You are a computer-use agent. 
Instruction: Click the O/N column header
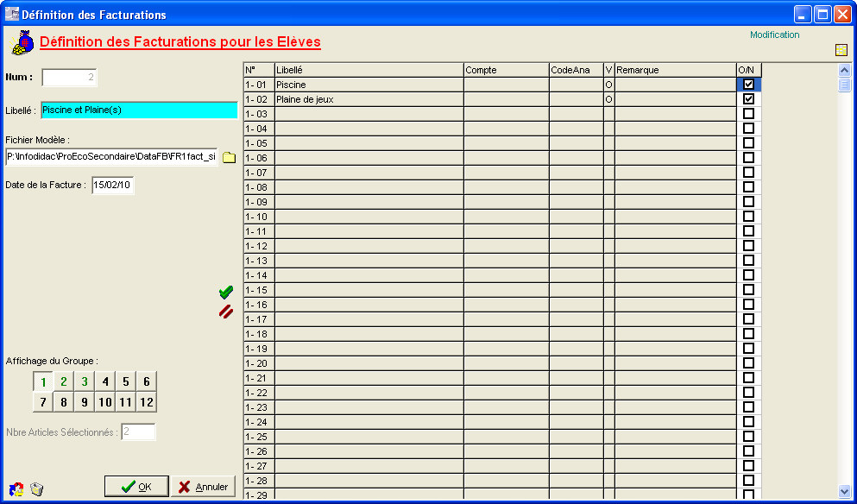pyautogui.click(x=749, y=70)
